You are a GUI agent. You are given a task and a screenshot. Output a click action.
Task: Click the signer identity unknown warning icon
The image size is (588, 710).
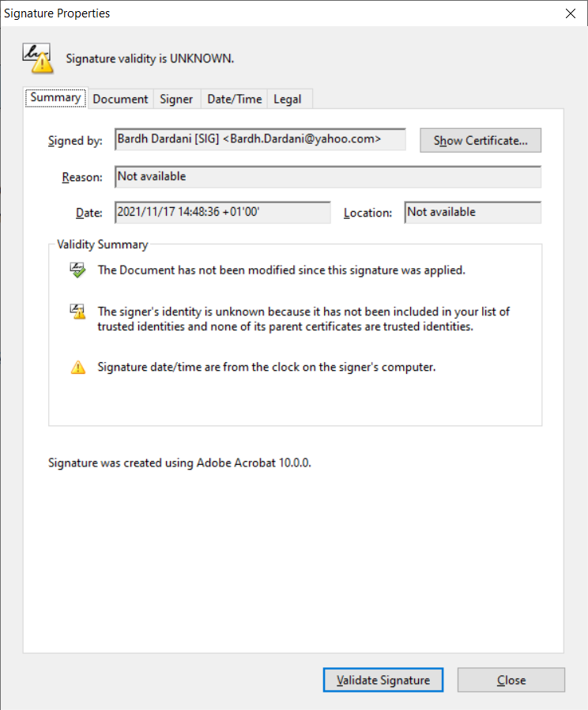(78, 311)
